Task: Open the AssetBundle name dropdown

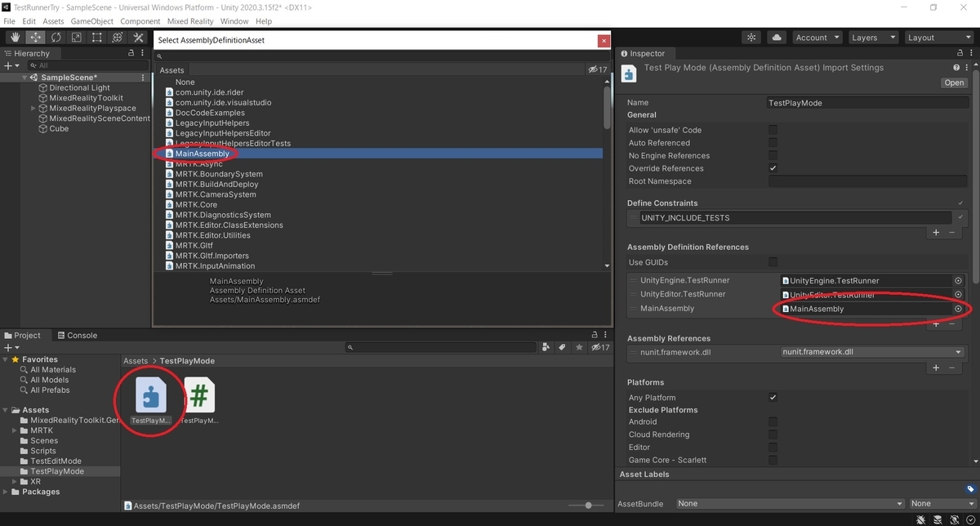Action: [x=790, y=504]
